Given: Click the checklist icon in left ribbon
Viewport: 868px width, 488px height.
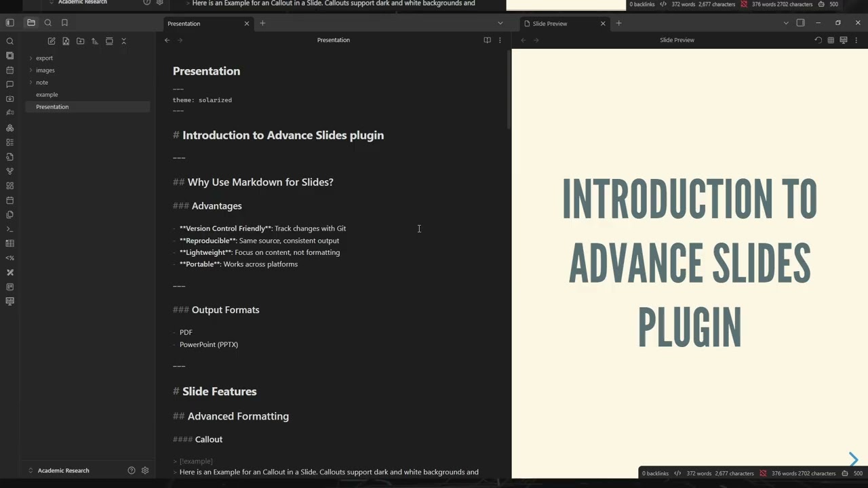Looking at the screenshot, I should (9, 142).
